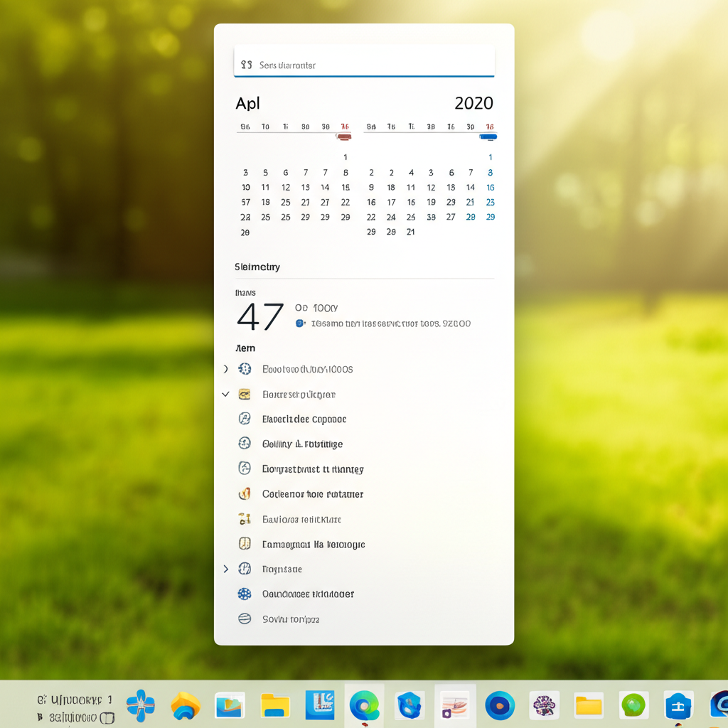Click the '2020' year heading
The width and height of the screenshot is (728, 728).
pos(473,103)
